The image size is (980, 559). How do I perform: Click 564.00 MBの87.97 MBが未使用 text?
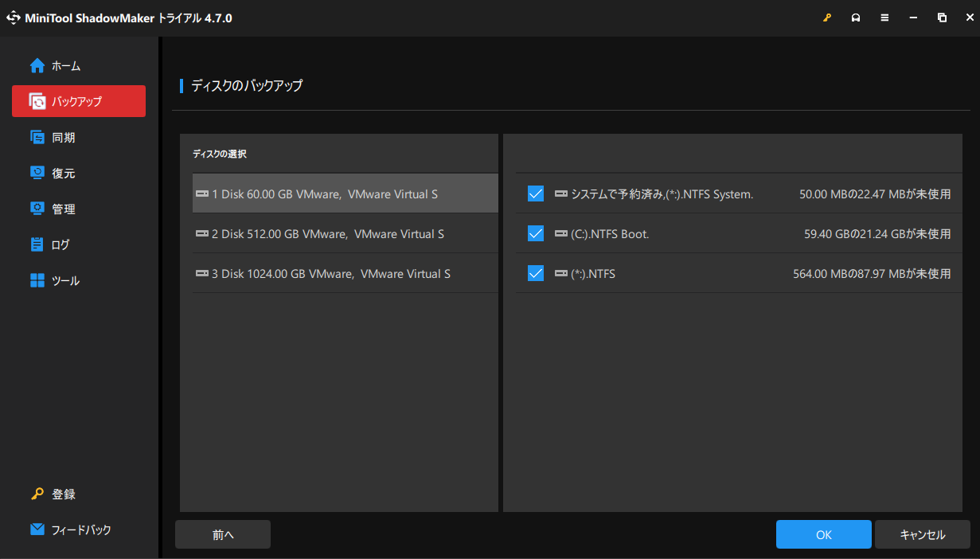[x=872, y=274]
